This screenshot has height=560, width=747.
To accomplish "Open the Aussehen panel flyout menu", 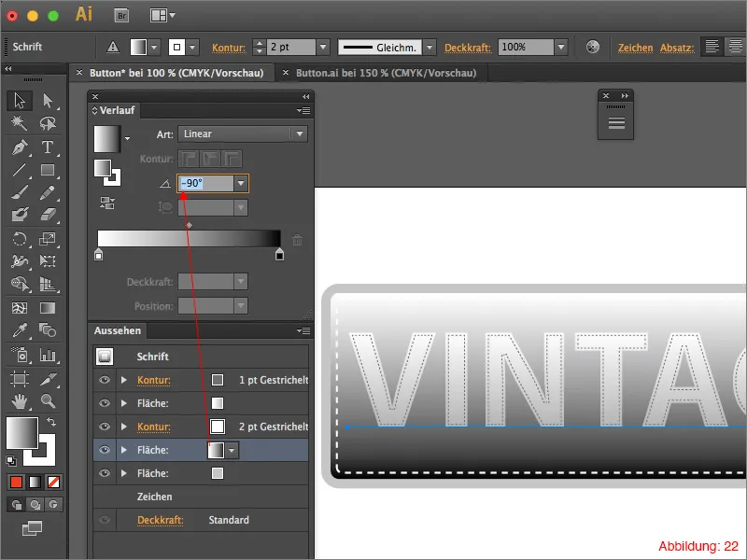I will 303,330.
